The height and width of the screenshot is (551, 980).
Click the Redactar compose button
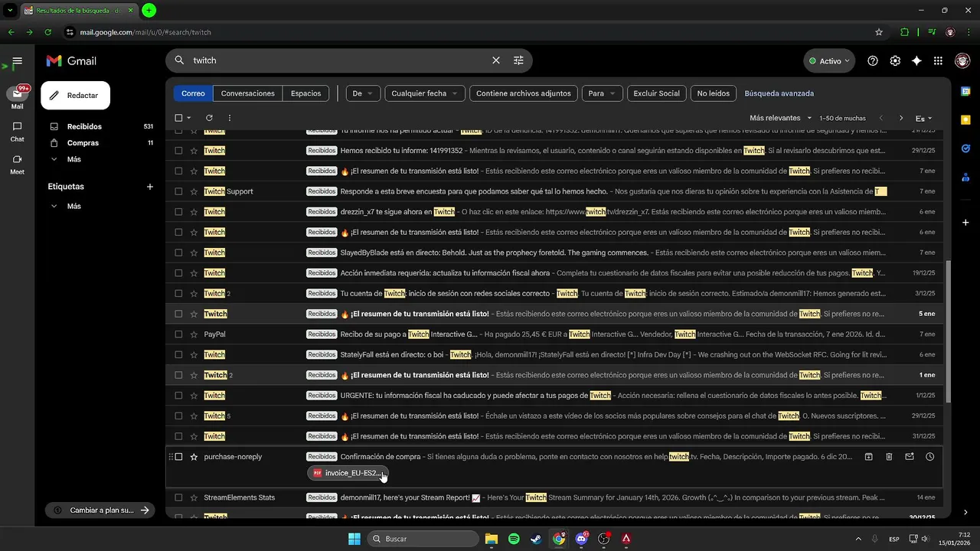(x=75, y=96)
